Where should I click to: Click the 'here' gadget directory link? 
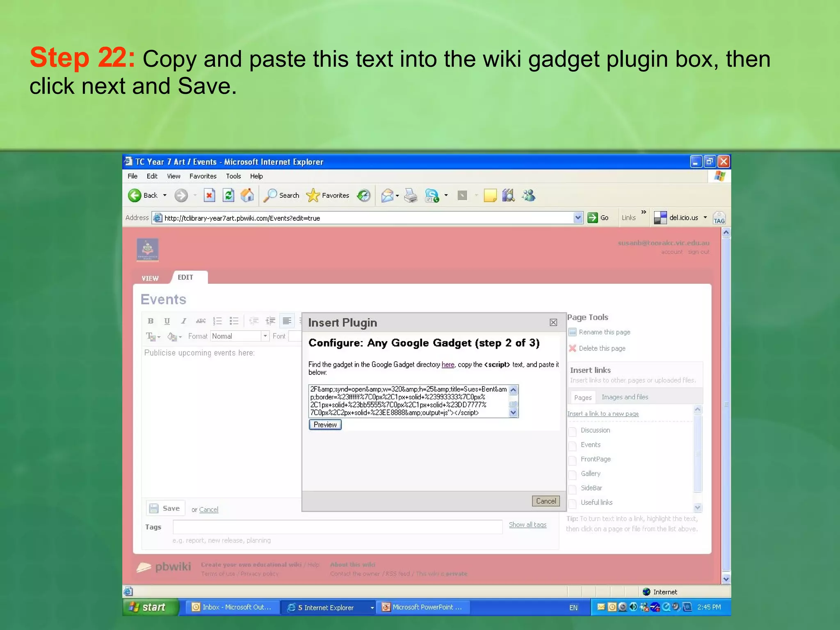click(x=448, y=365)
